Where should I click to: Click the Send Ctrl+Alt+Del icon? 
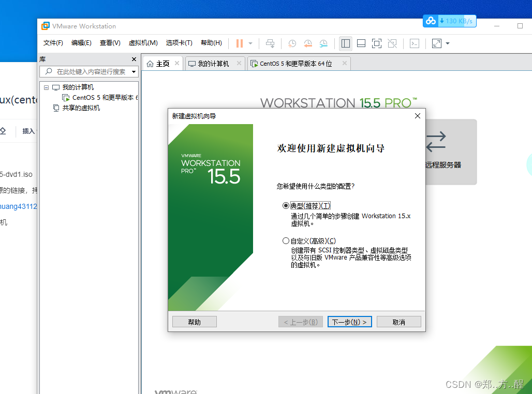(x=270, y=43)
